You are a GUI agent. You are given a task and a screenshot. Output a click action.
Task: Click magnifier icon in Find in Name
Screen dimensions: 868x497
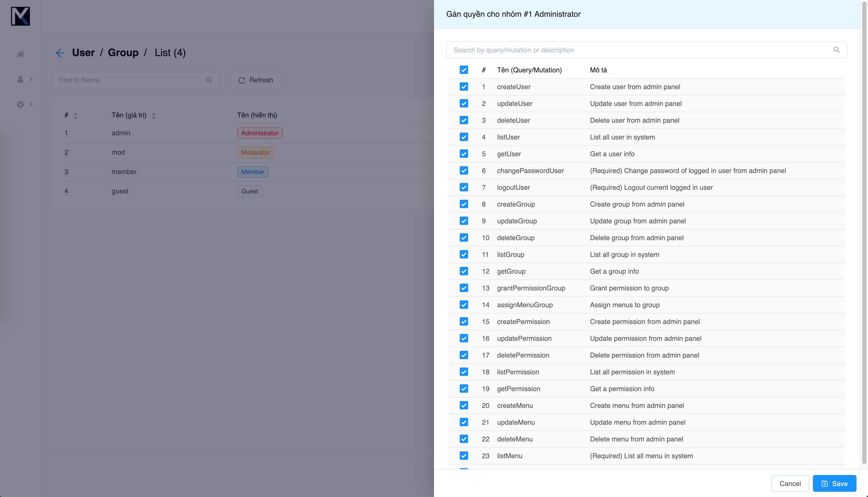[x=209, y=80]
